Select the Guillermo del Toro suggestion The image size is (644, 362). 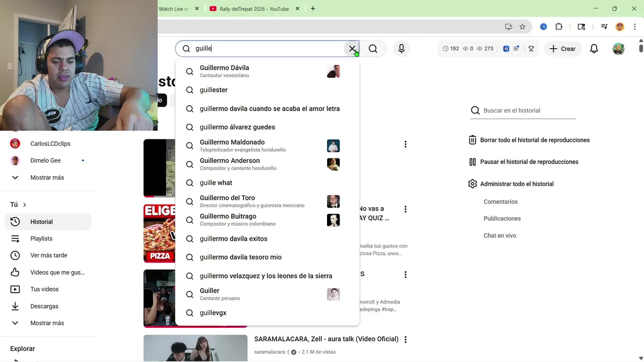pyautogui.click(x=267, y=202)
